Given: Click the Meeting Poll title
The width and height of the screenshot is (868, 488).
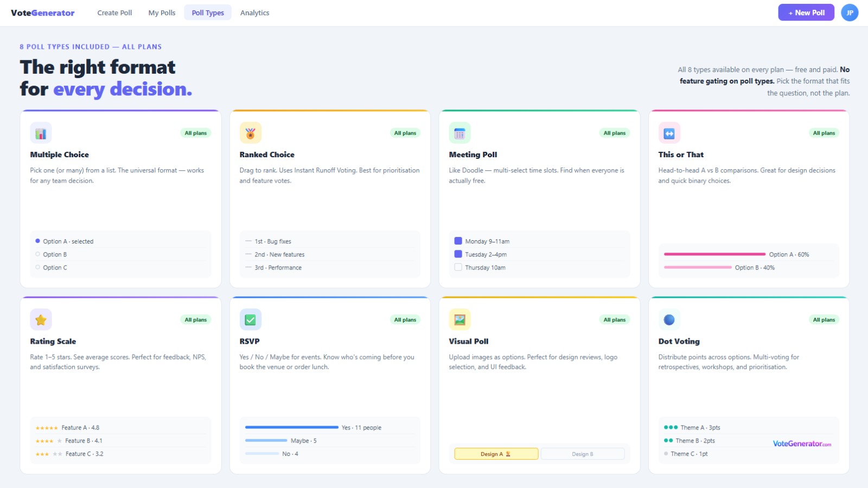Looking at the screenshot, I should pos(473,155).
